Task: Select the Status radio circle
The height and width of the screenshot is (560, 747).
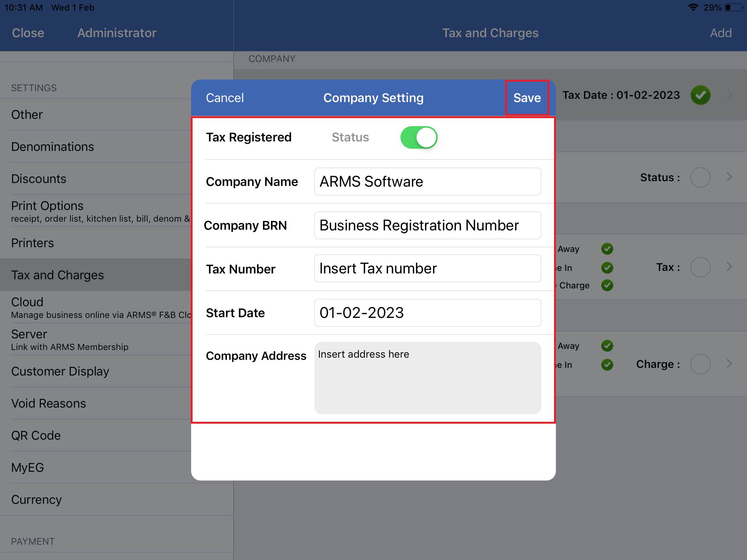Action: pyautogui.click(x=700, y=178)
